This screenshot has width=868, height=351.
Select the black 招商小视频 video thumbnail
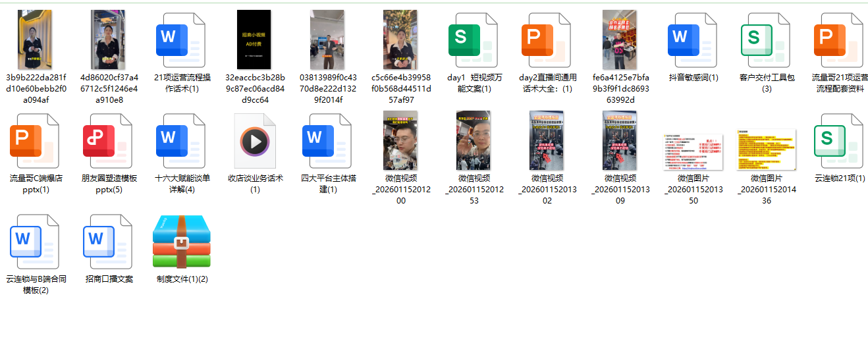pyautogui.click(x=254, y=40)
